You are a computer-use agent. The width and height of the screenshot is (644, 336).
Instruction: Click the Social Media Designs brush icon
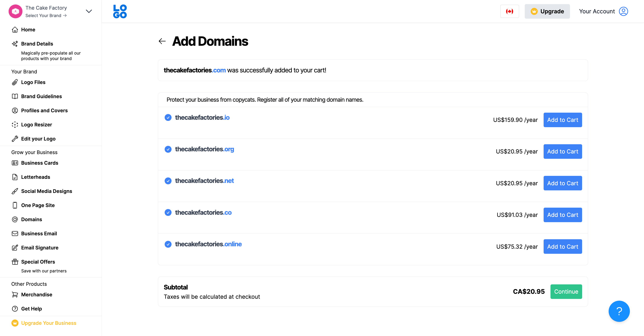coord(15,191)
